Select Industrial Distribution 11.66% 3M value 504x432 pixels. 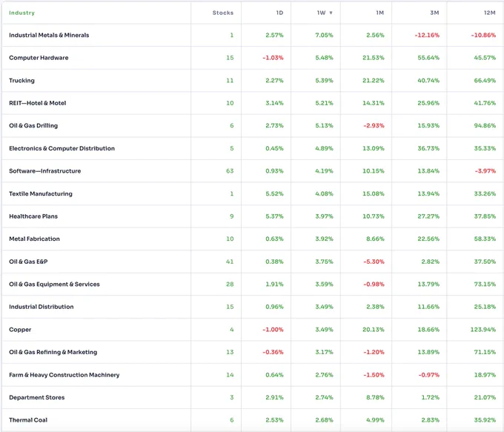click(x=428, y=307)
